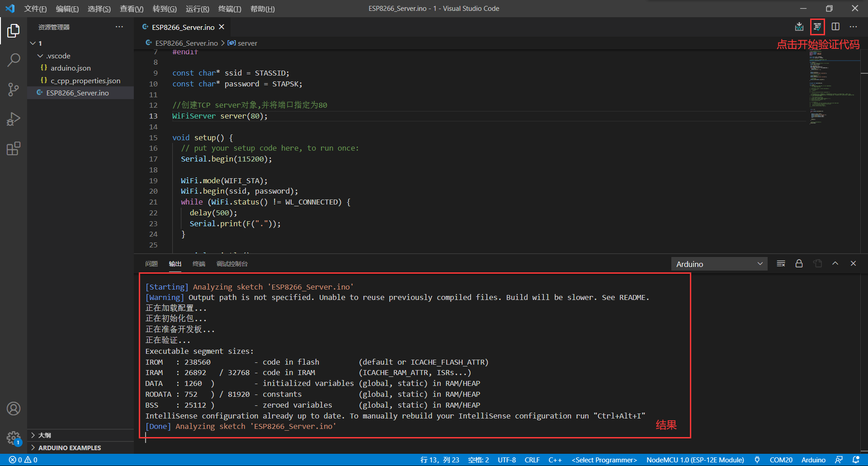
Task: Switch to the 输出 (Output) tab
Action: point(175,264)
